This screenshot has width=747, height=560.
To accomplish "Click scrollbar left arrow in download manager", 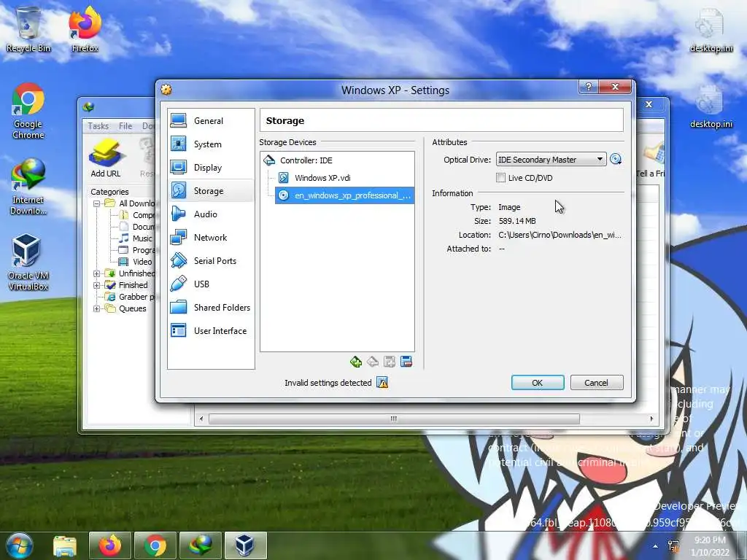I will 201,419.
